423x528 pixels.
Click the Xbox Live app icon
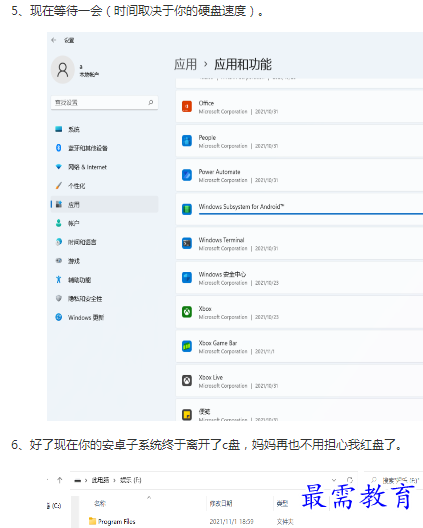point(187,381)
